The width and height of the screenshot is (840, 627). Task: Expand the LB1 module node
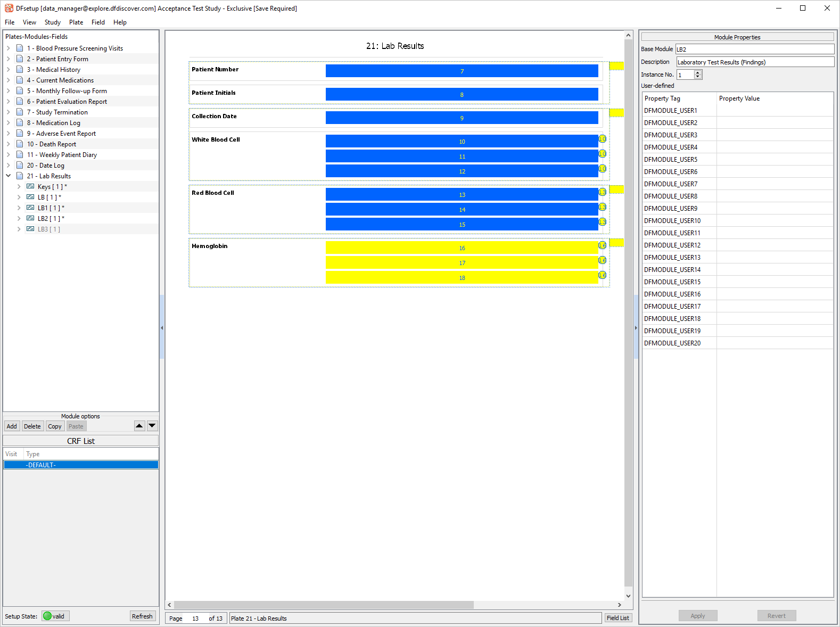coord(19,208)
